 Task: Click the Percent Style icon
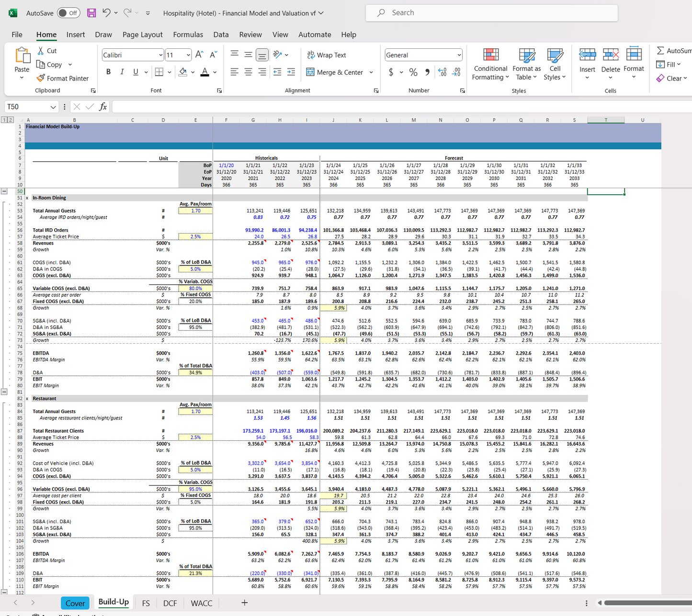pos(413,72)
